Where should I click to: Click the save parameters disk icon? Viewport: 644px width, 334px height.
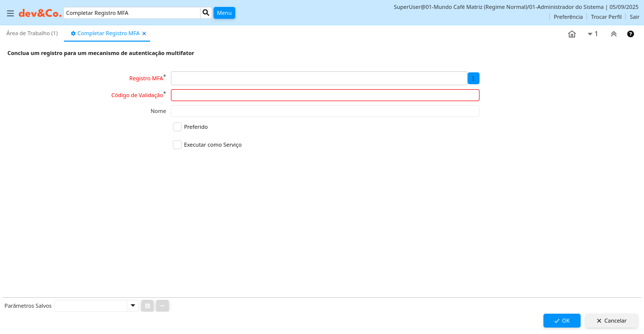click(148, 306)
